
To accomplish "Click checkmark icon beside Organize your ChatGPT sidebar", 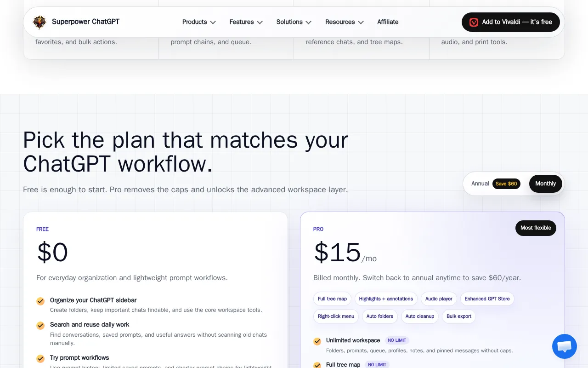I will (40, 301).
